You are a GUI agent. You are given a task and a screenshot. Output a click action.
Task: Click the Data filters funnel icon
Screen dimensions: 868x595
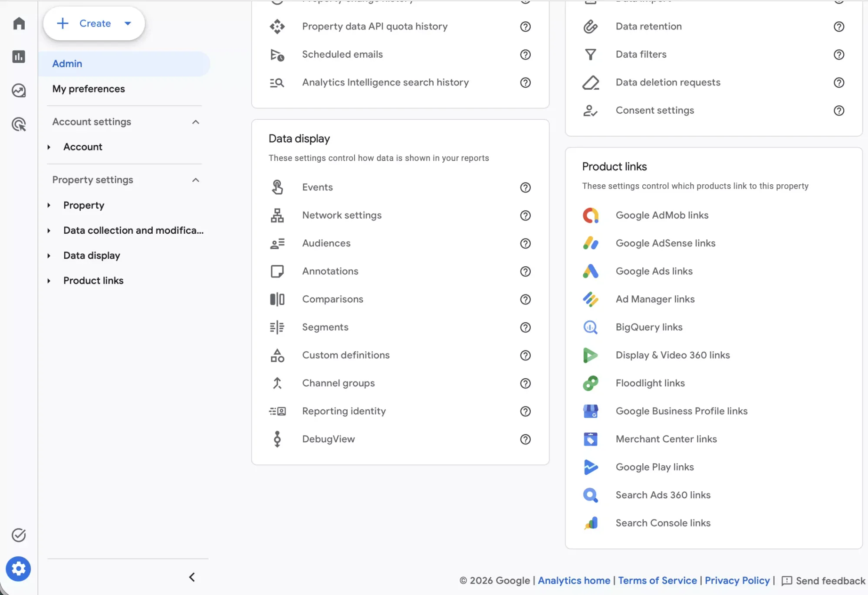pyautogui.click(x=591, y=55)
